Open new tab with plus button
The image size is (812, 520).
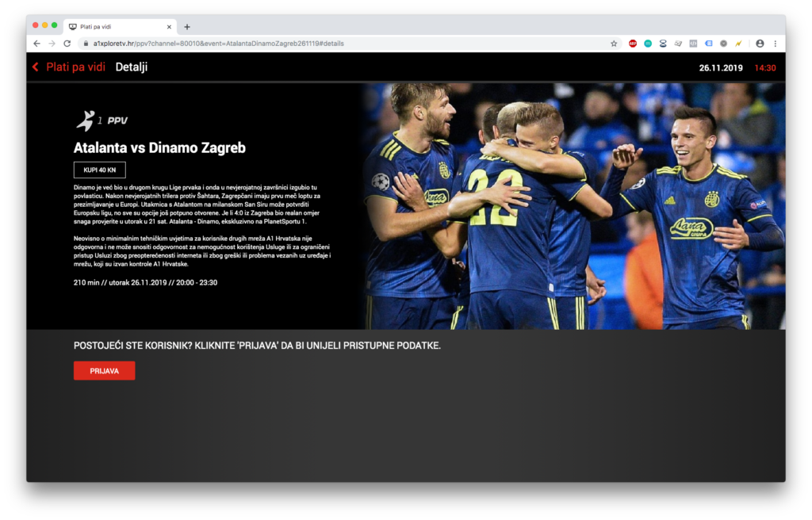187,26
